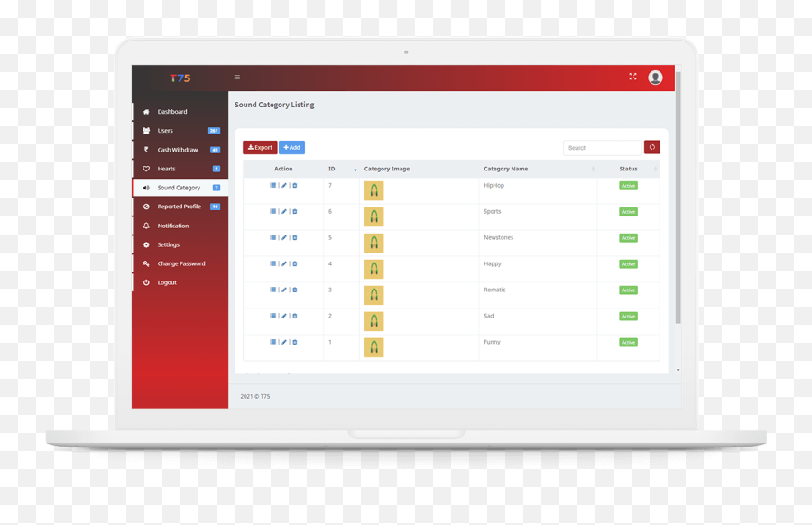Click the scrollbar down arrow

(x=678, y=370)
